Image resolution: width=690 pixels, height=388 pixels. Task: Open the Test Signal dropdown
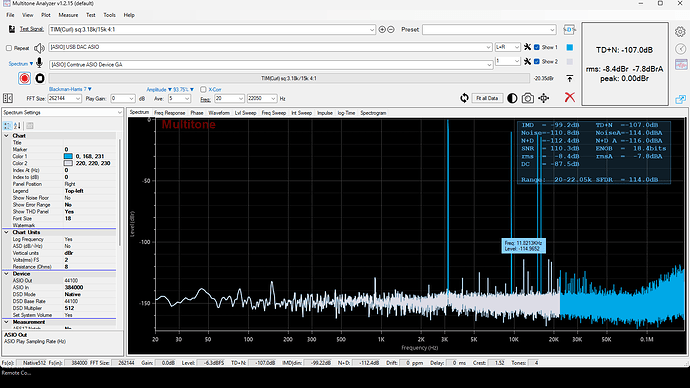(372, 29)
